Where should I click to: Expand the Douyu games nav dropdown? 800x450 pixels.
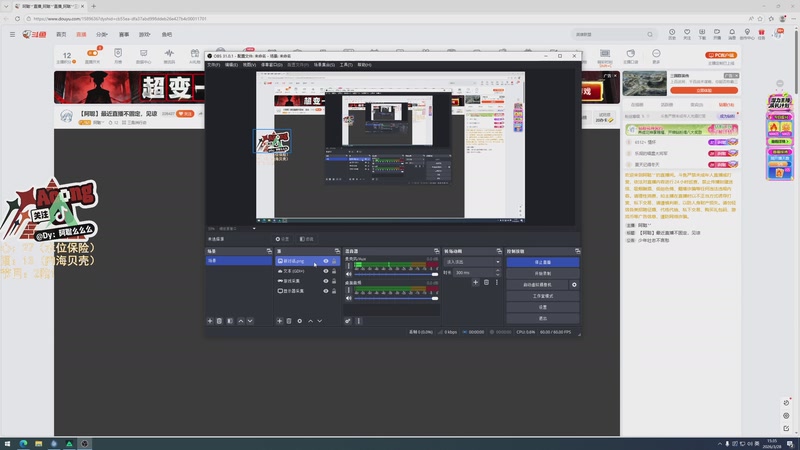pyautogui.click(x=144, y=34)
